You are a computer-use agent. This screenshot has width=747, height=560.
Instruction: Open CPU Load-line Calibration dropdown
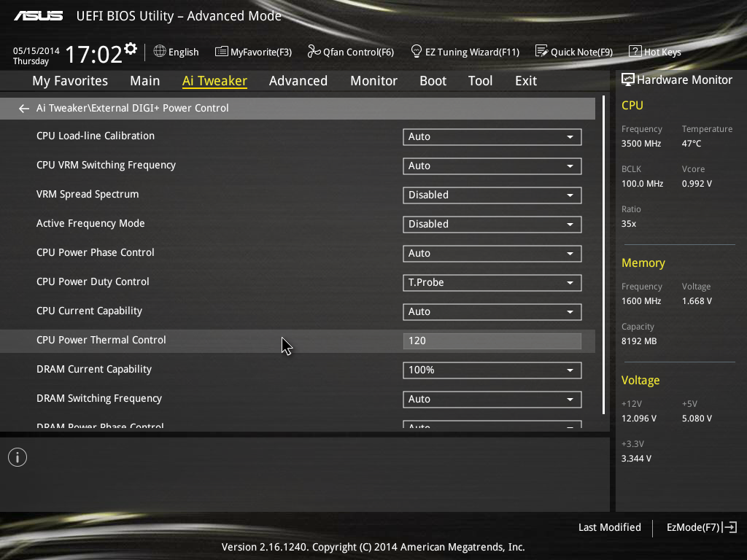coord(492,136)
